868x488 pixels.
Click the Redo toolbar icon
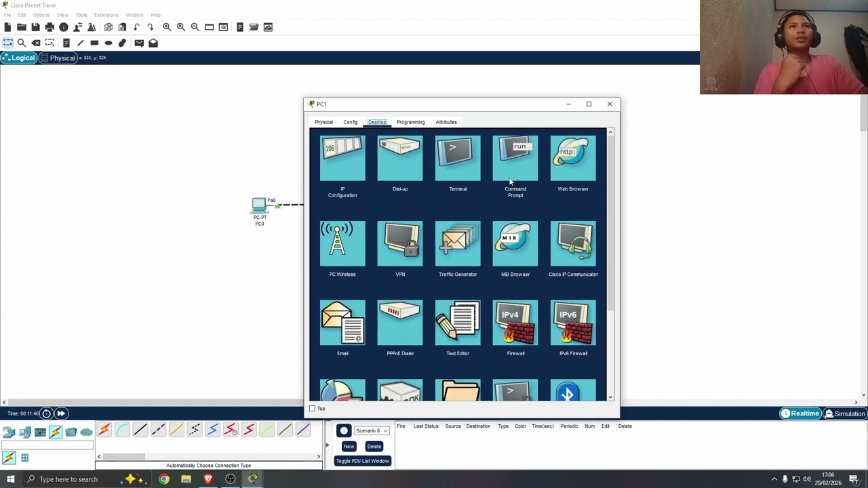point(151,27)
